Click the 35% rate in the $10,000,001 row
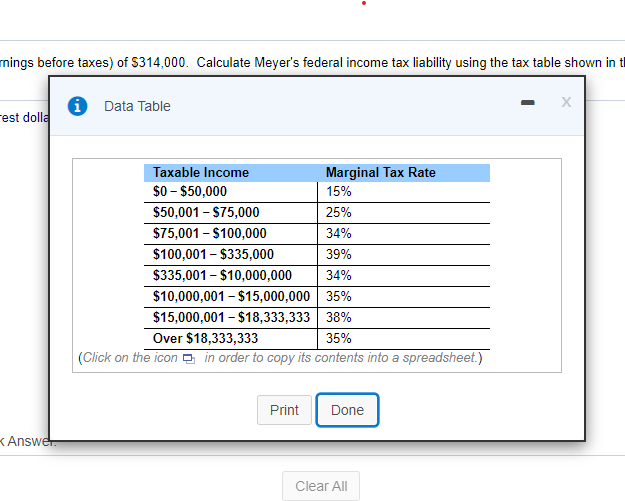Screen dimensions: 625x501 [x=404, y=297]
